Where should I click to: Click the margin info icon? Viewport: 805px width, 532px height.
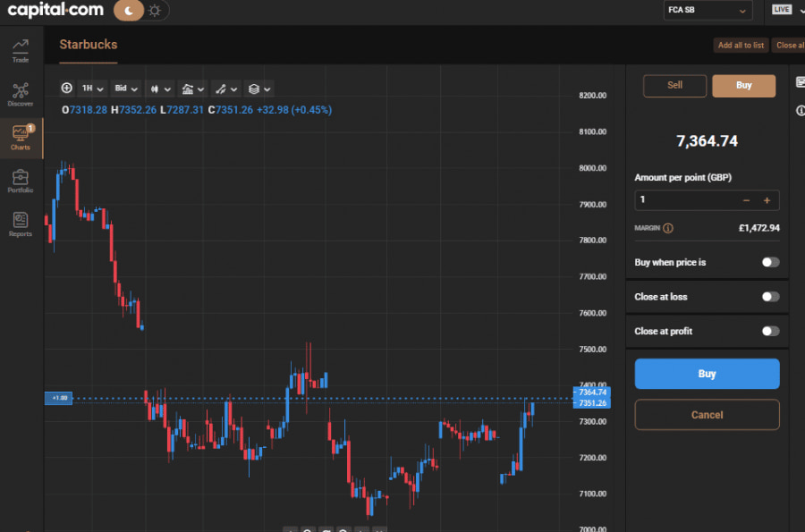tap(668, 228)
